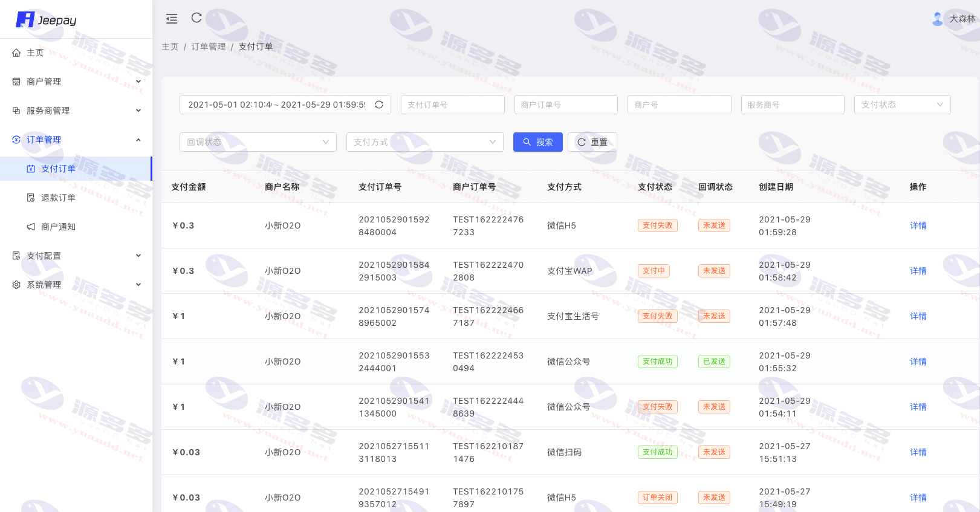
Task: Focus the 商户订单号 input field
Action: [566, 105]
